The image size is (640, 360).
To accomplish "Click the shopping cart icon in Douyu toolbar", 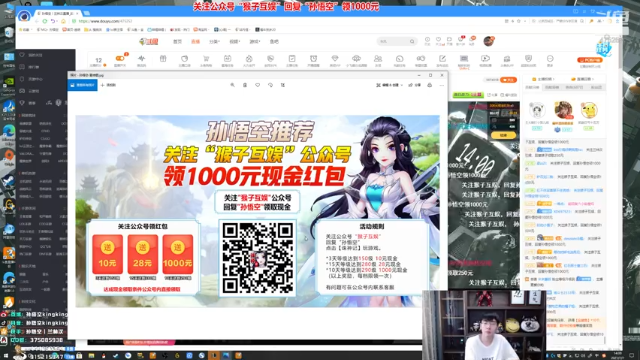I will pyautogui.click(x=206, y=60).
